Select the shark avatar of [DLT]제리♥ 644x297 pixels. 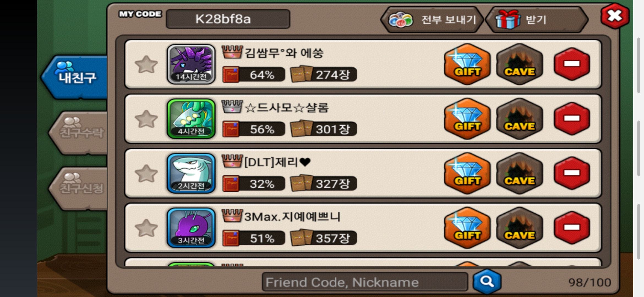click(x=191, y=173)
